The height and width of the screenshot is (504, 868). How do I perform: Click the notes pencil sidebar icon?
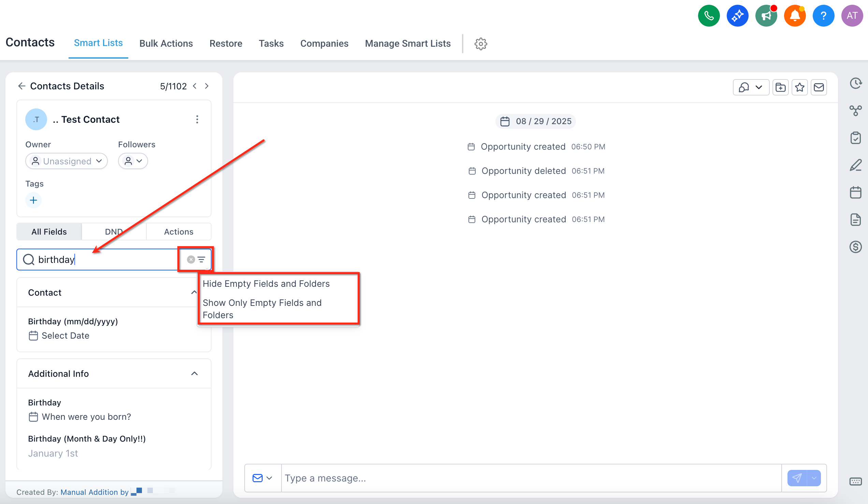[x=855, y=165]
